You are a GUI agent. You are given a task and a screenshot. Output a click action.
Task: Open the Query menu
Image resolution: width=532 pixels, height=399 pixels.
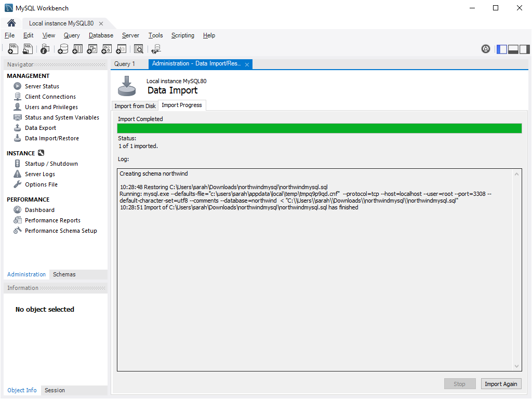click(x=72, y=35)
